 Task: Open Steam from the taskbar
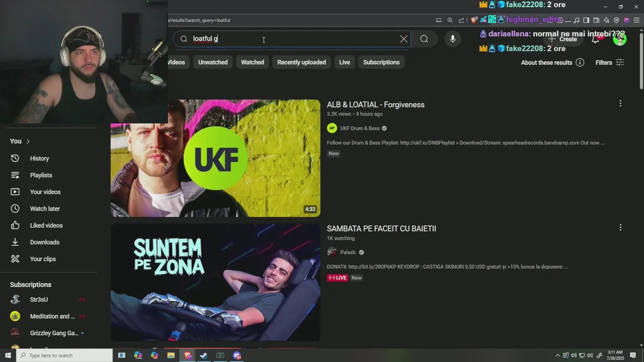click(x=204, y=355)
